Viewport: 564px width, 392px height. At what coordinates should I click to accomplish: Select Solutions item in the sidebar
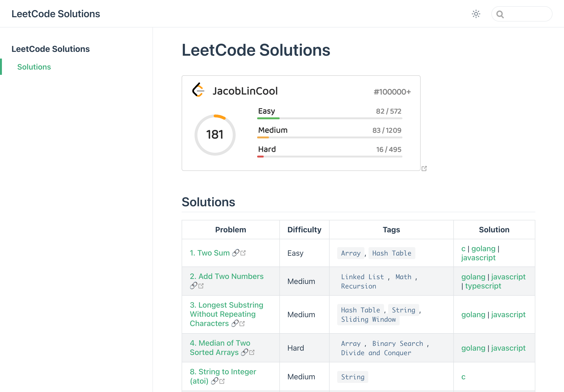coord(34,67)
